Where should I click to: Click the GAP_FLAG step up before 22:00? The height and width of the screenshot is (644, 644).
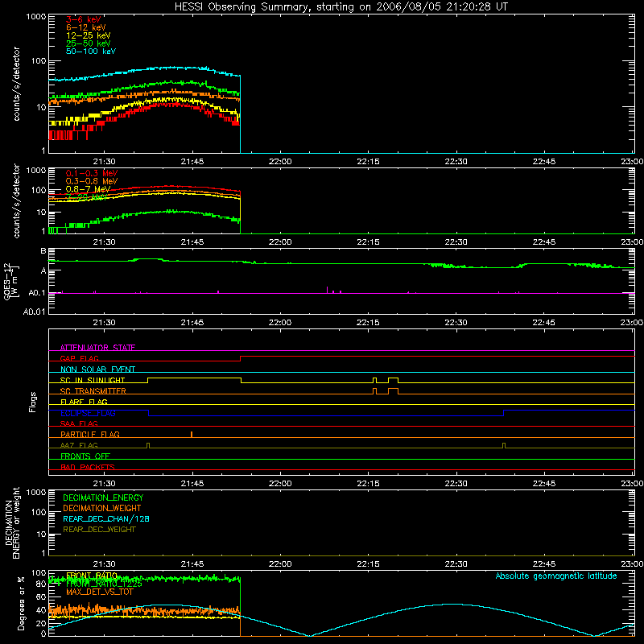pos(240,358)
